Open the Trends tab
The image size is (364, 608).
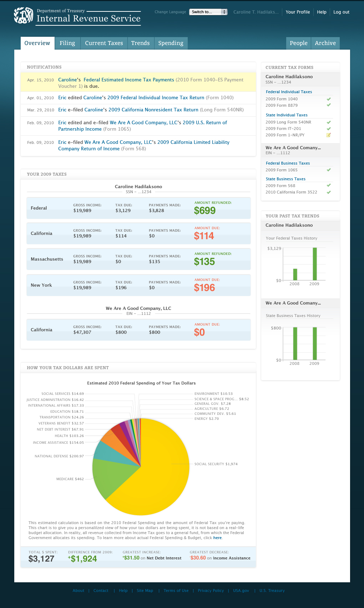141,43
